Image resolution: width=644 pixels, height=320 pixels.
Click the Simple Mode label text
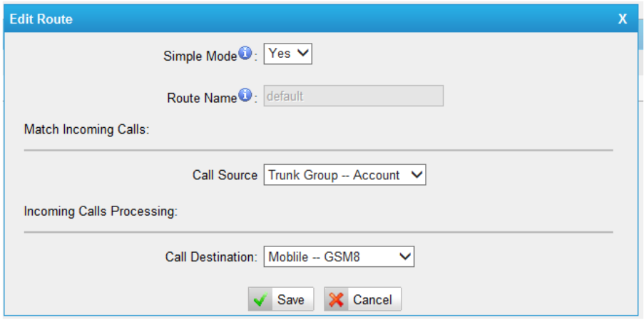[200, 56]
